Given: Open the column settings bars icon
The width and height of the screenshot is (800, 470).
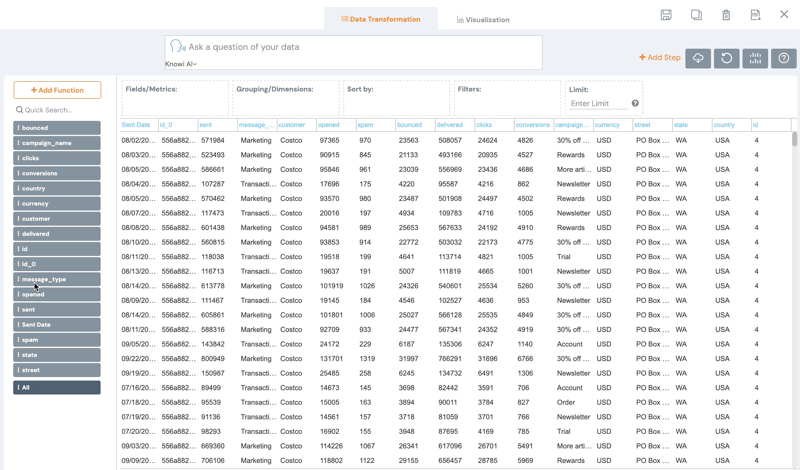Looking at the screenshot, I should pyautogui.click(x=755, y=58).
